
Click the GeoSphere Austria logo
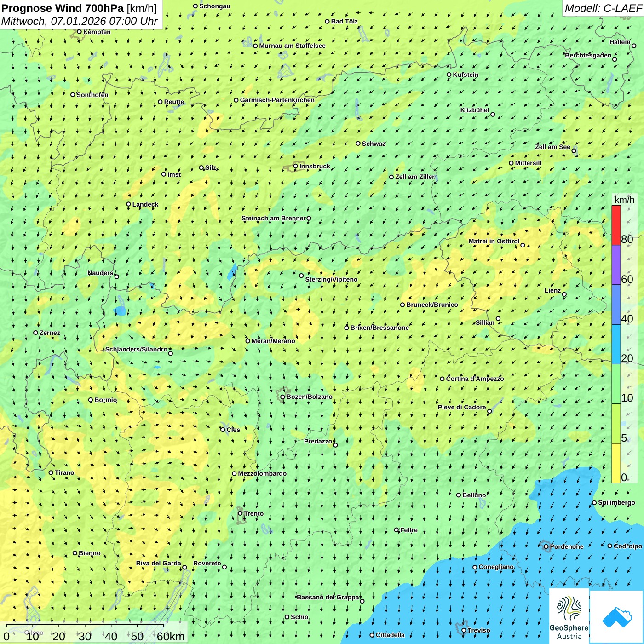pyautogui.click(x=569, y=616)
